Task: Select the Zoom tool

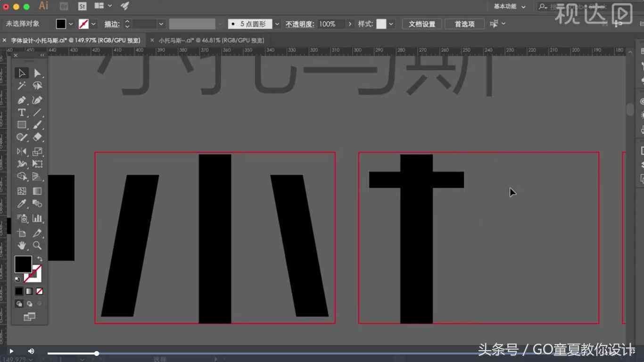Action: pos(37,246)
